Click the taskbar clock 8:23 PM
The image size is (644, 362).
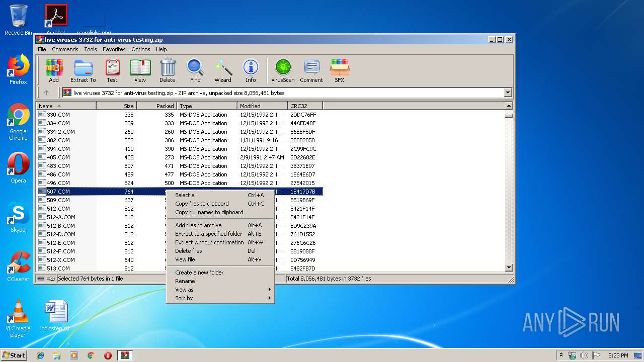(x=618, y=355)
